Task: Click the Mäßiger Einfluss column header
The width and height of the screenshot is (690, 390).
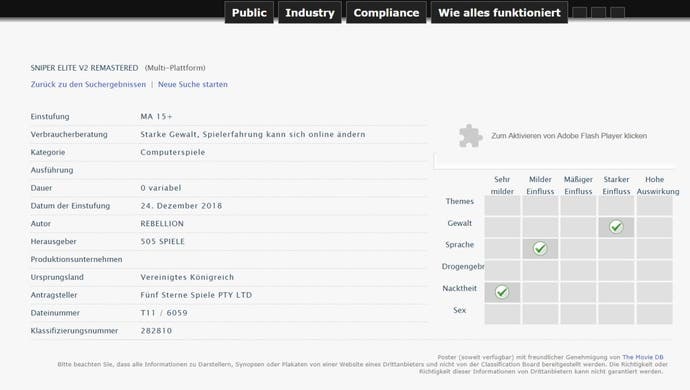Action: click(x=578, y=185)
